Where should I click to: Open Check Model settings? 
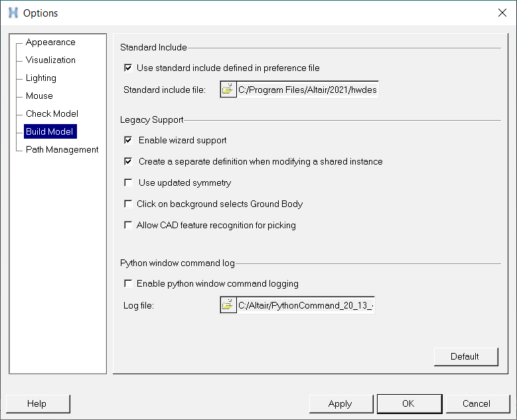(52, 113)
